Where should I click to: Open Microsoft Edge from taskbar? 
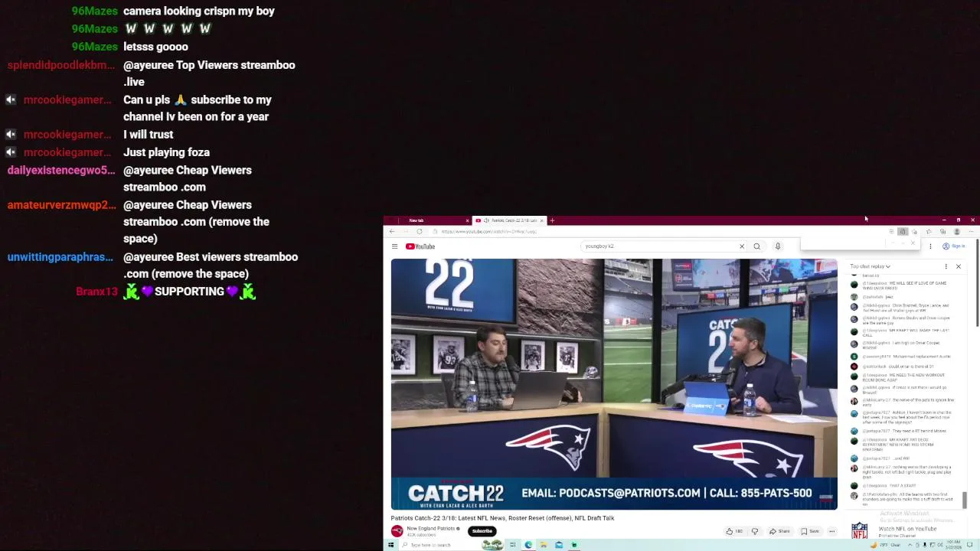click(x=528, y=545)
